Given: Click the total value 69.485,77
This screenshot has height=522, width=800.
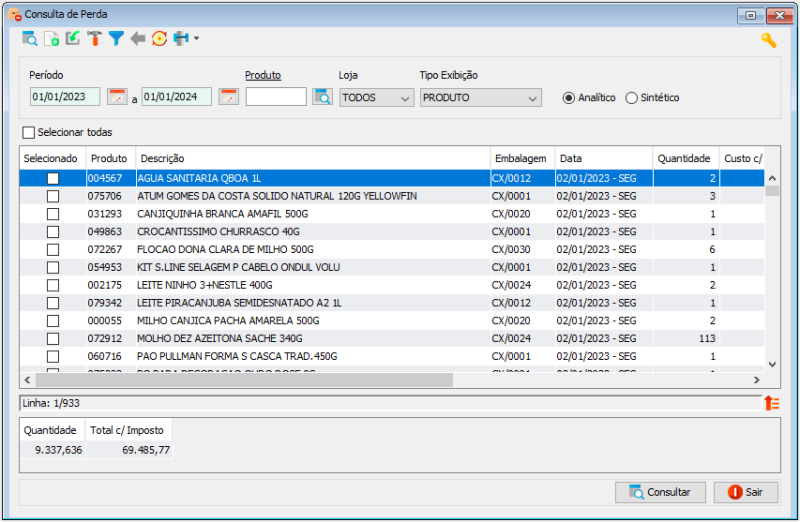Looking at the screenshot, I should [146, 451].
